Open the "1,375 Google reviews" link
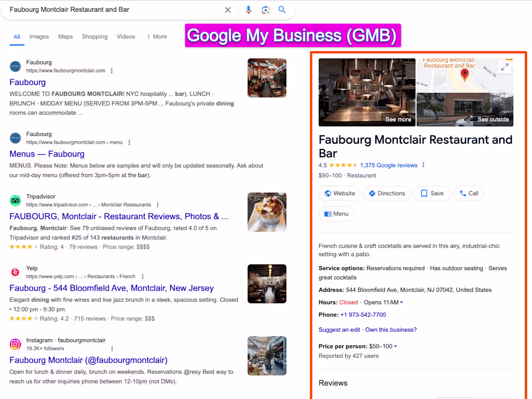This screenshot has width=532, height=399. click(389, 165)
